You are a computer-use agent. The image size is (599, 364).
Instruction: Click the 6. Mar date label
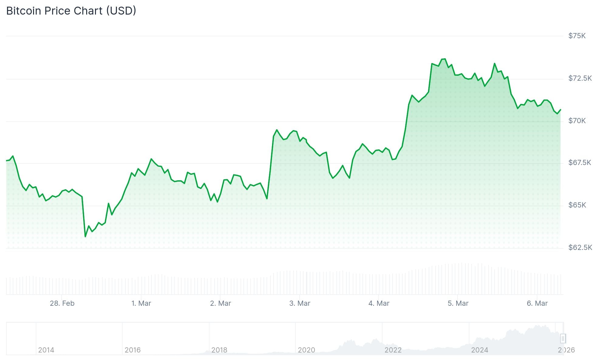pos(537,303)
